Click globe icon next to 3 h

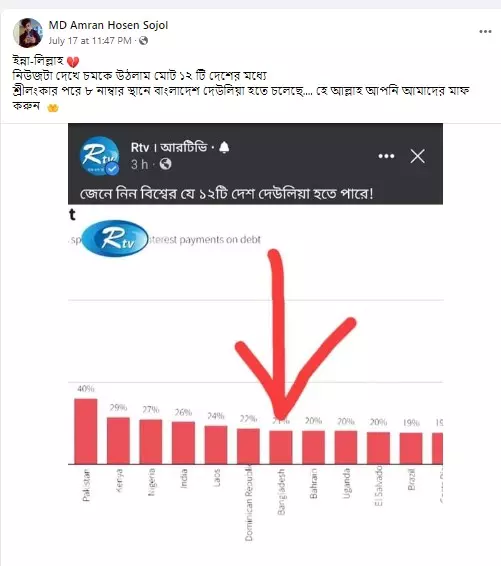tap(166, 164)
